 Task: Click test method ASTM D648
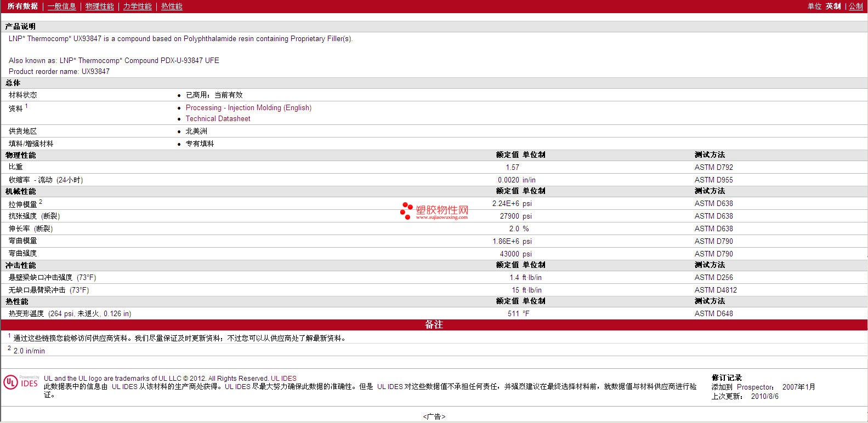[x=713, y=314]
